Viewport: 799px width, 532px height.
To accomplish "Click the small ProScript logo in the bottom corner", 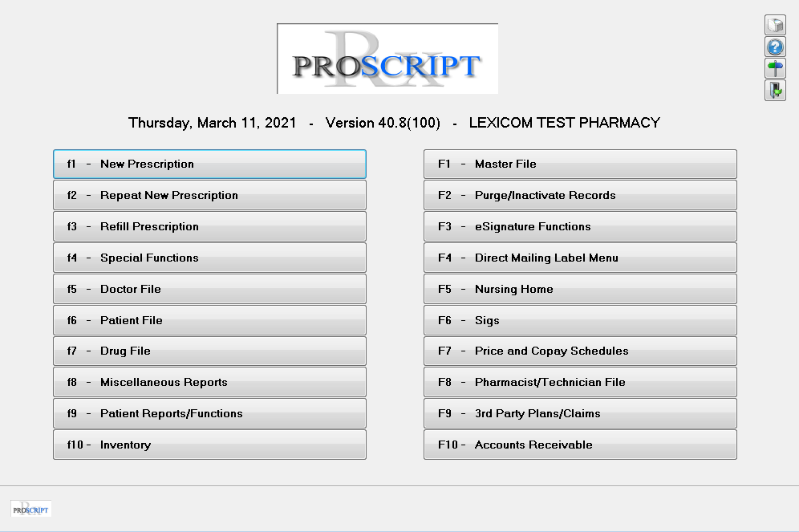I will pyautogui.click(x=30, y=508).
